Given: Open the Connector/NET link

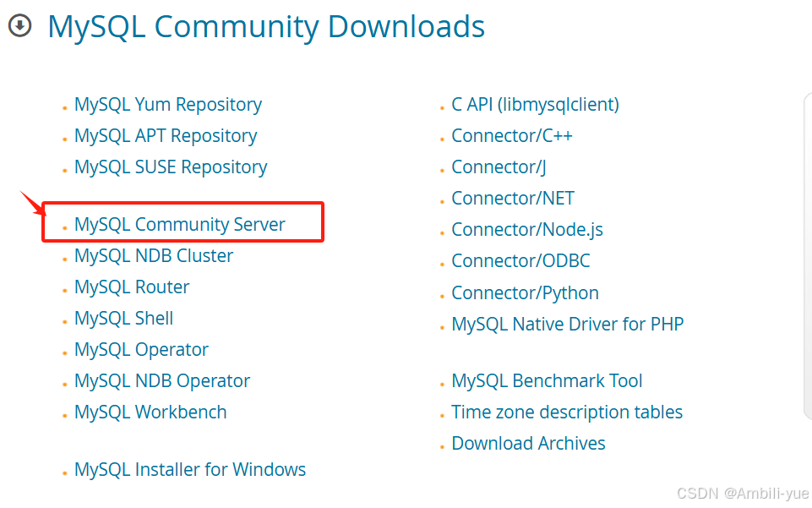Looking at the screenshot, I should point(513,199).
